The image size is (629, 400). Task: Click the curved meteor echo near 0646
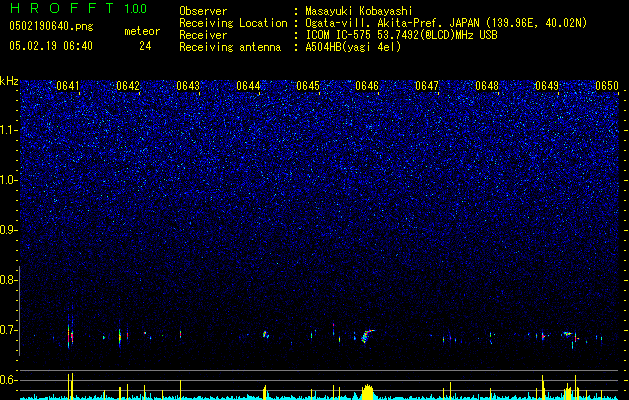click(x=367, y=336)
